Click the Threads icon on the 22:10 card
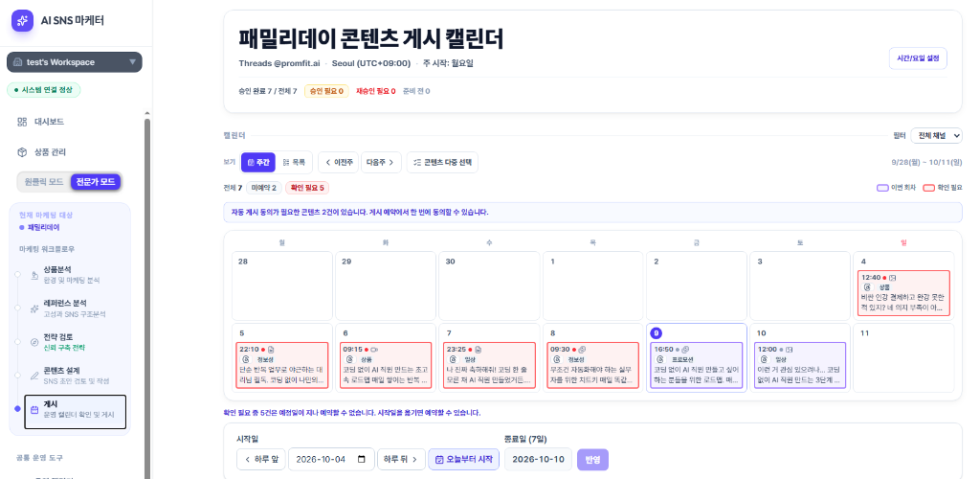The height and width of the screenshot is (479, 980). coord(245,359)
